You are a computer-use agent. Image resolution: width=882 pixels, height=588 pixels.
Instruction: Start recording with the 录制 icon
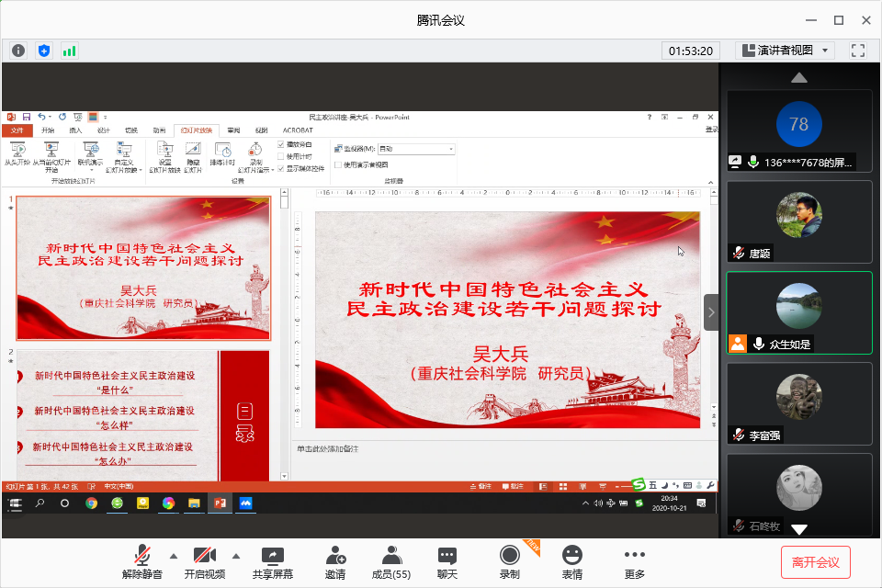[509, 561]
